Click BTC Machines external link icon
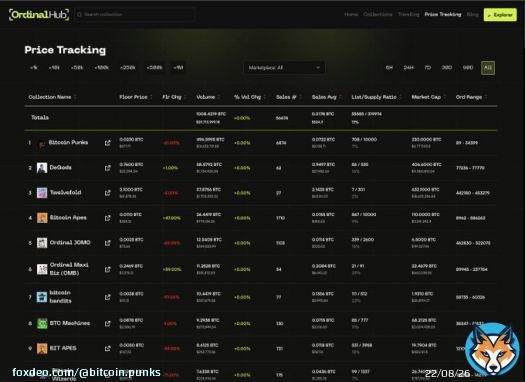 (x=107, y=324)
